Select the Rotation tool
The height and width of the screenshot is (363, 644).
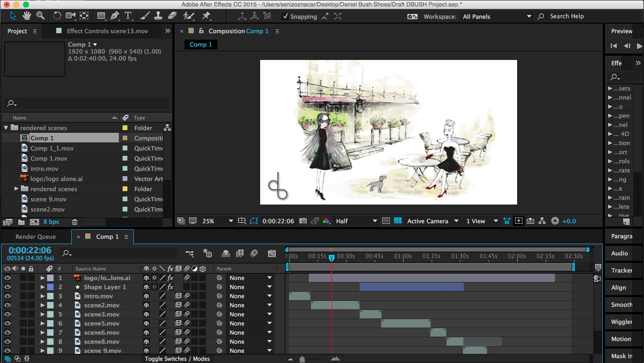pyautogui.click(x=57, y=16)
